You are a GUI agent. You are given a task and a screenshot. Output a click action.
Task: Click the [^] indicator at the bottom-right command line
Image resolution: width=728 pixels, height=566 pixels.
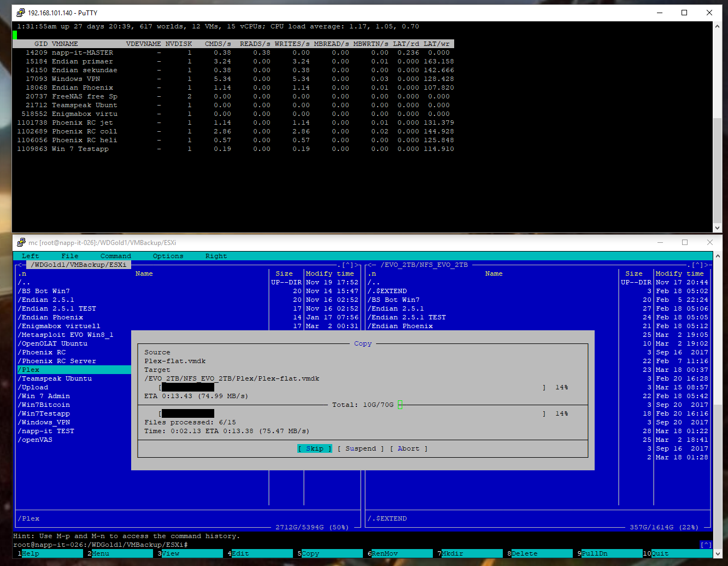click(x=706, y=545)
